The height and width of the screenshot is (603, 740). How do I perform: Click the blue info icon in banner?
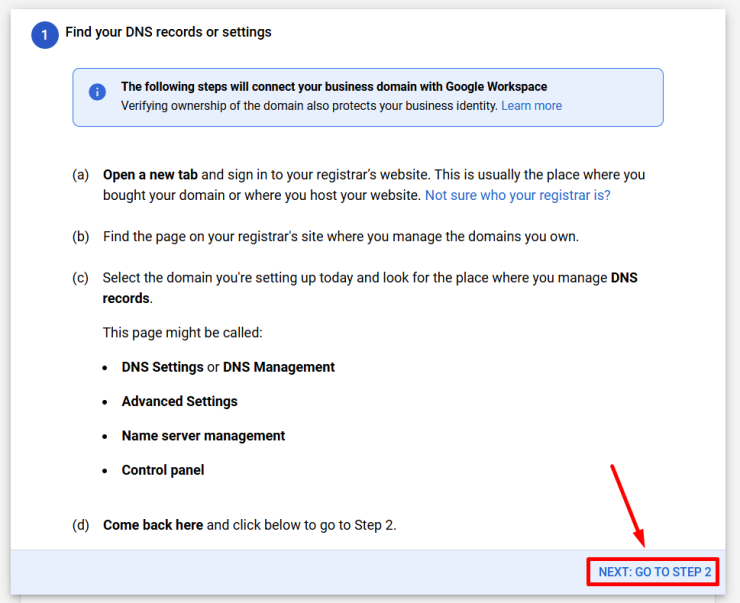(x=97, y=92)
